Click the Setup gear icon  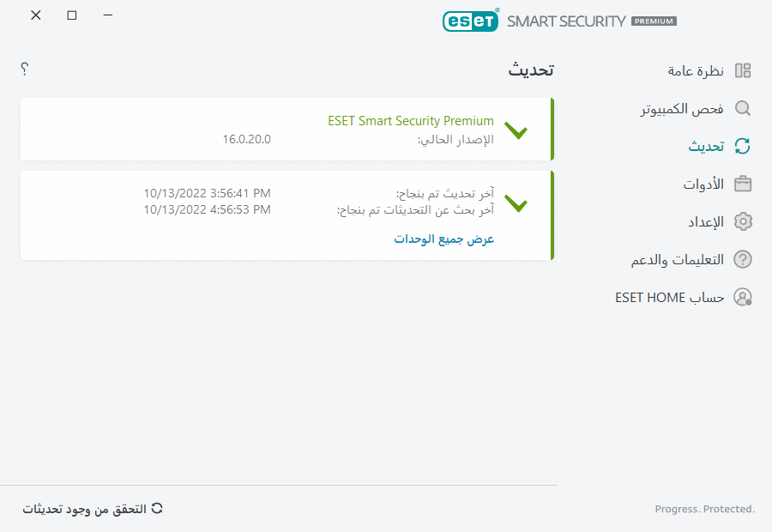pyautogui.click(x=743, y=221)
